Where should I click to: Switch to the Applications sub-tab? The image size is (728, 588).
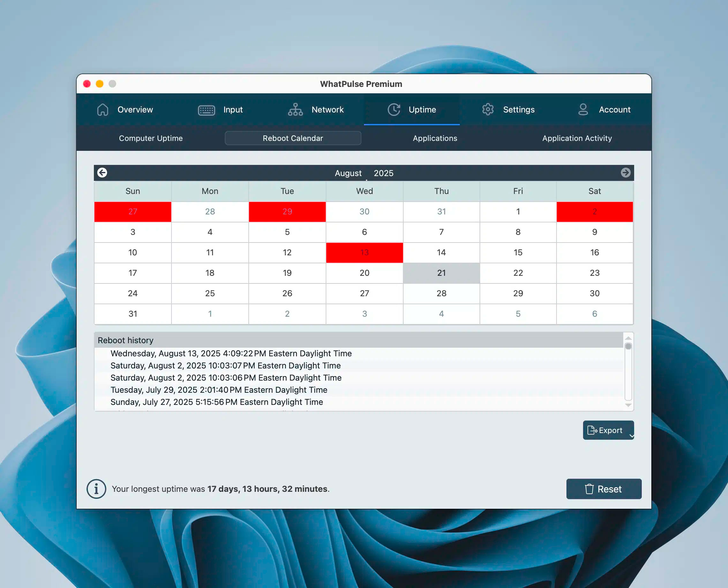point(435,138)
